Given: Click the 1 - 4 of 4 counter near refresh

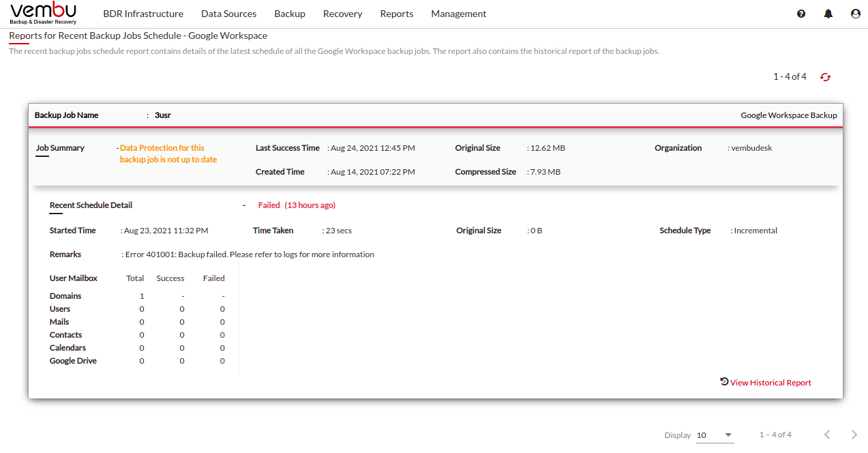Looking at the screenshot, I should [x=790, y=77].
